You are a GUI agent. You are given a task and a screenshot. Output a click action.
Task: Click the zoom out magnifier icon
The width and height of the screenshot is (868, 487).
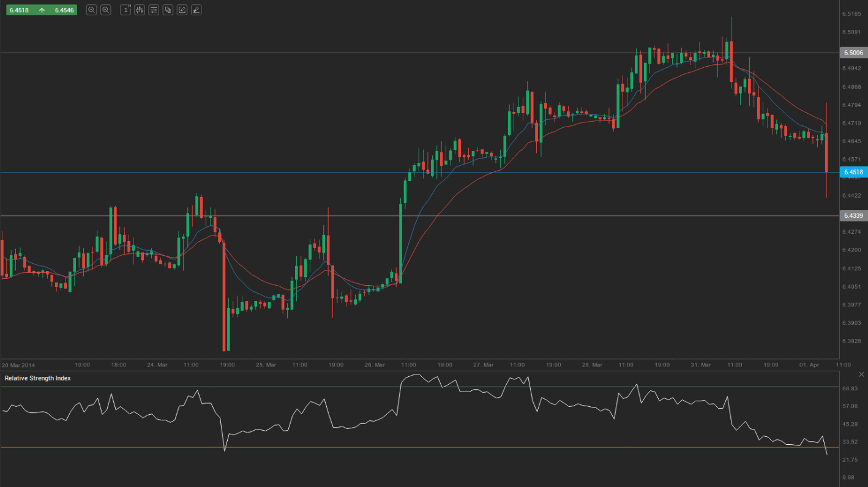[x=91, y=10]
